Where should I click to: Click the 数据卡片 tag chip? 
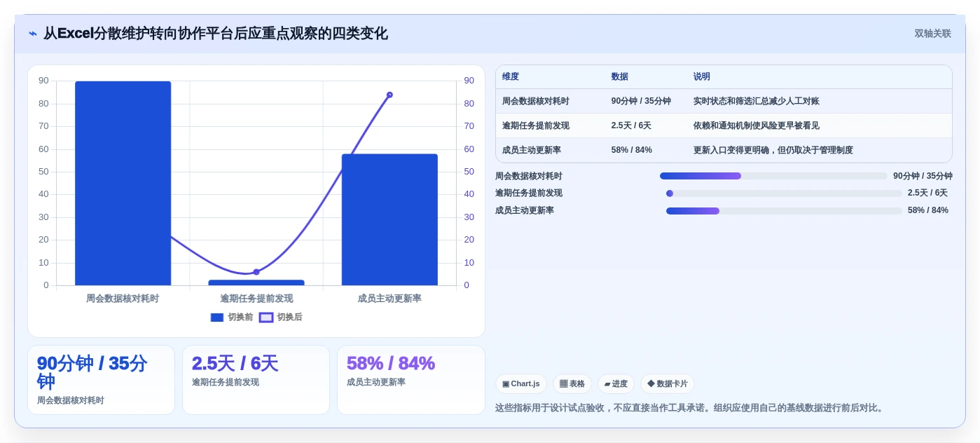[668, 384]
